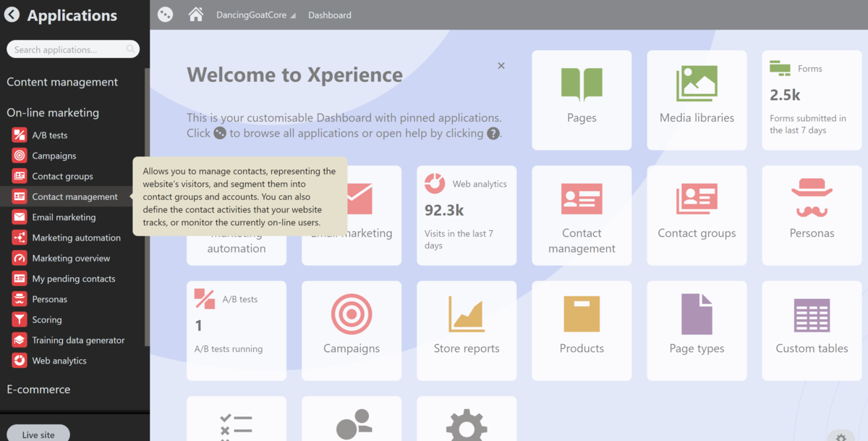Open the gear icon tile at bottom
This screenshot has width=868, height=441.
(x=467, y=419)
